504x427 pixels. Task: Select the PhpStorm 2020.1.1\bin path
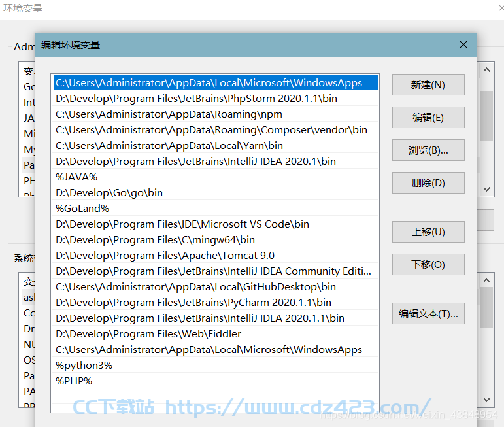215,98
